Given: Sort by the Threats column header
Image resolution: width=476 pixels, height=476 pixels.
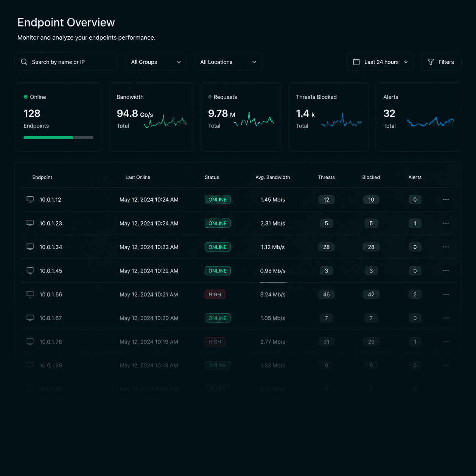Looking at the screenshot, I should click(x=326, y=177).
